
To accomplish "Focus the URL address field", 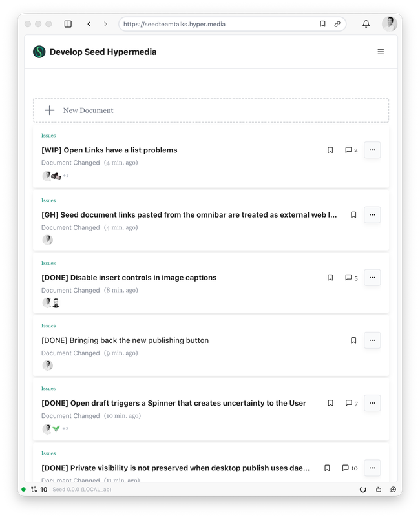I will 218,24.
